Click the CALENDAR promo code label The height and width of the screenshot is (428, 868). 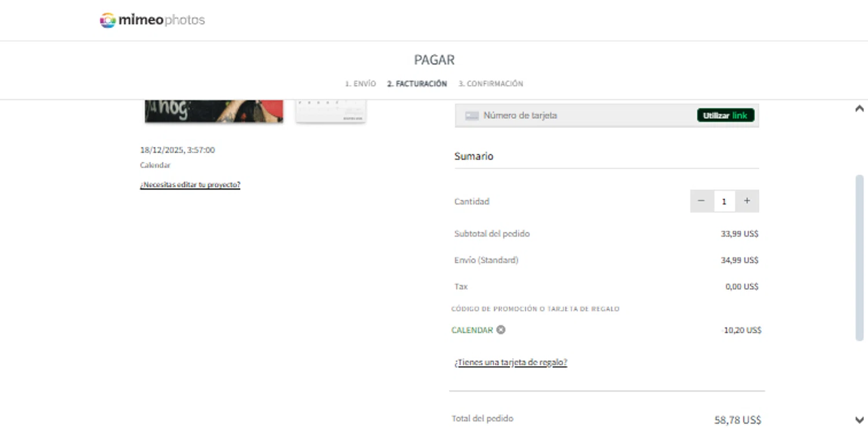point(472,330)
